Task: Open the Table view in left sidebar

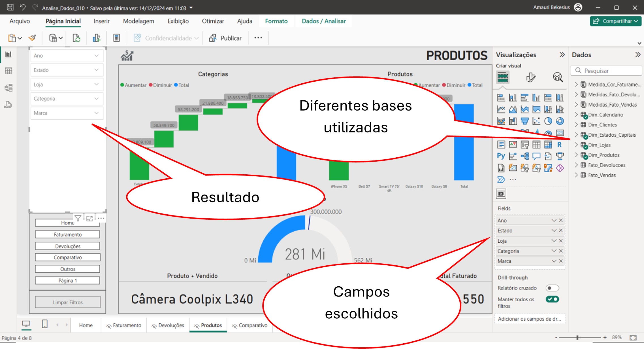Action: click(x=8, y=71)
